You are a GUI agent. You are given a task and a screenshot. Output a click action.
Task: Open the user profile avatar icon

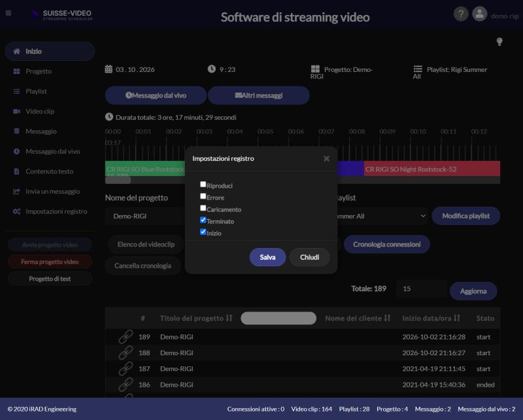click(x=480, y=14)
